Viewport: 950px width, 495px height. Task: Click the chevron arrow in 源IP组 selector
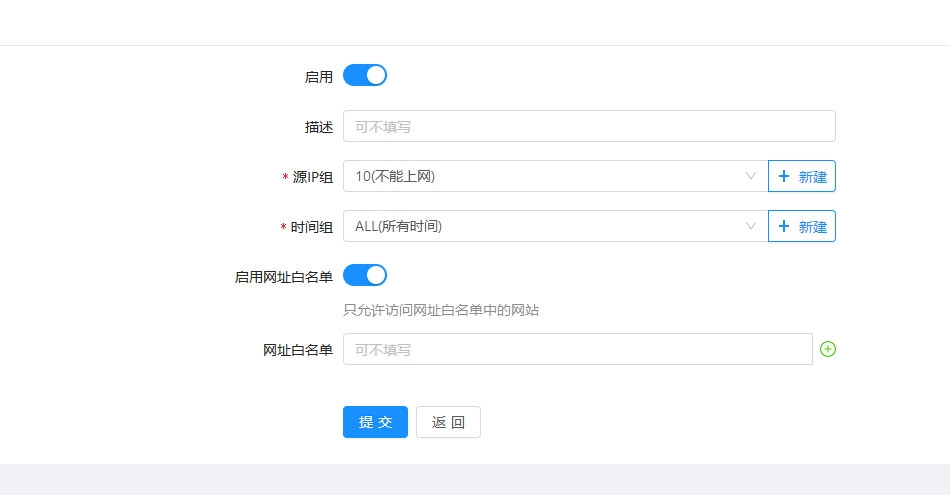tap(751, 177)
